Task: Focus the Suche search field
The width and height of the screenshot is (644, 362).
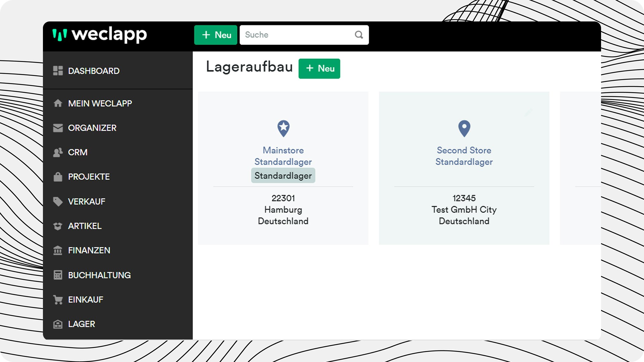Action: (297, 35)
